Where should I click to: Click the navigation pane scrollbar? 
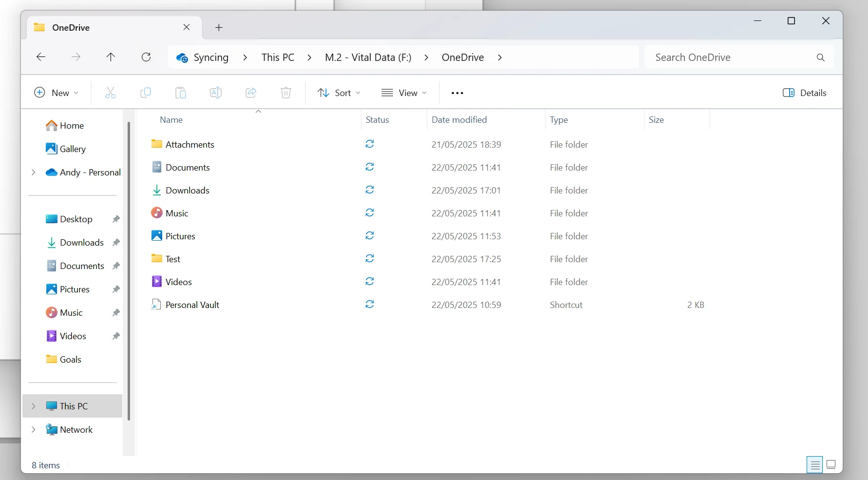[x=129, y=271]
